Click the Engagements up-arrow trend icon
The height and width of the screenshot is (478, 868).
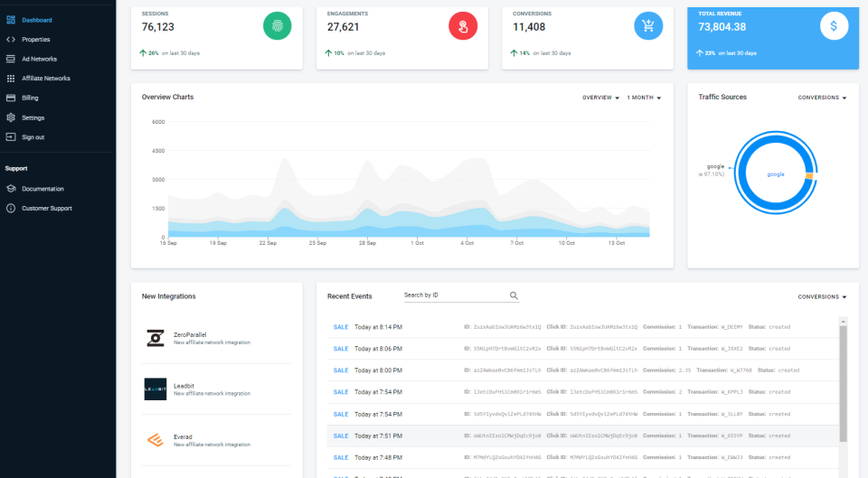pyautogui.click(x=328, y=53)
